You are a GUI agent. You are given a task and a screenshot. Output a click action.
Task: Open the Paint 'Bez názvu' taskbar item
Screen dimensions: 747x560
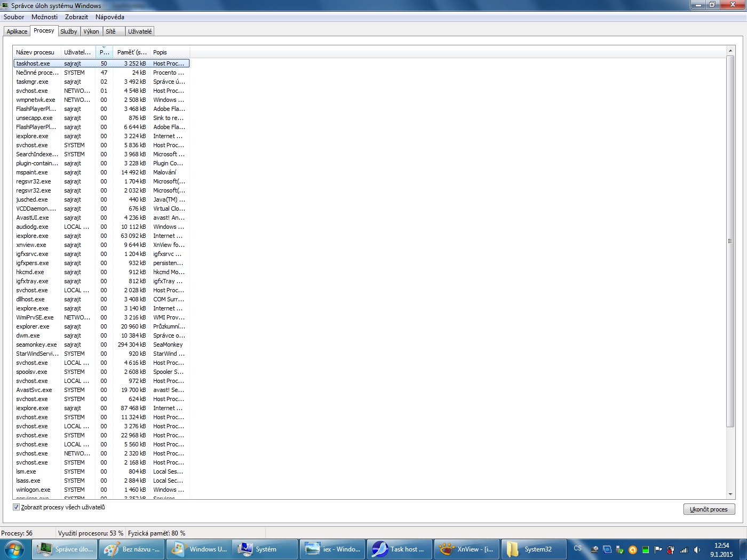[x=132, y=549]
